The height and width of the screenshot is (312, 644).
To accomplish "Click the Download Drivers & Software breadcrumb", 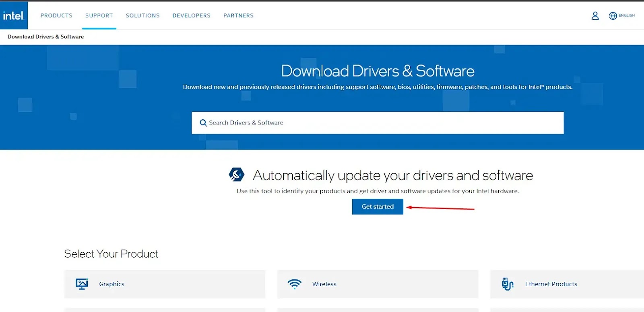I will [x=46, y=37].
